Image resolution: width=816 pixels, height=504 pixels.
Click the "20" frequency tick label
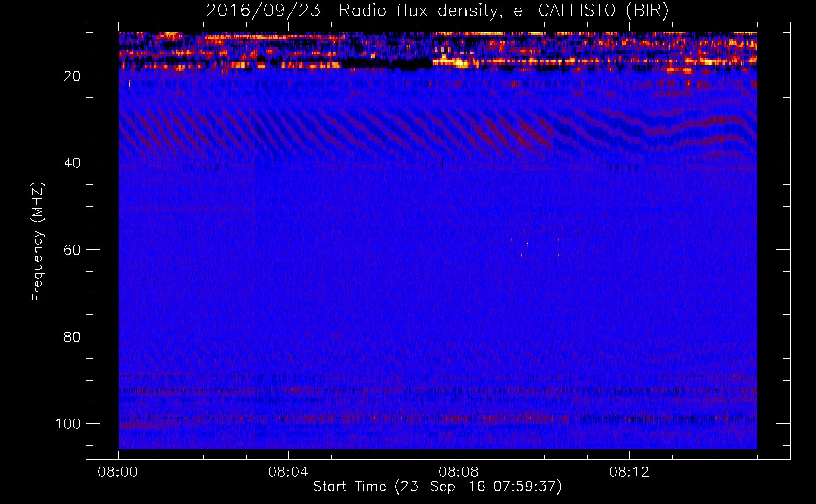[x=72, y=76]
